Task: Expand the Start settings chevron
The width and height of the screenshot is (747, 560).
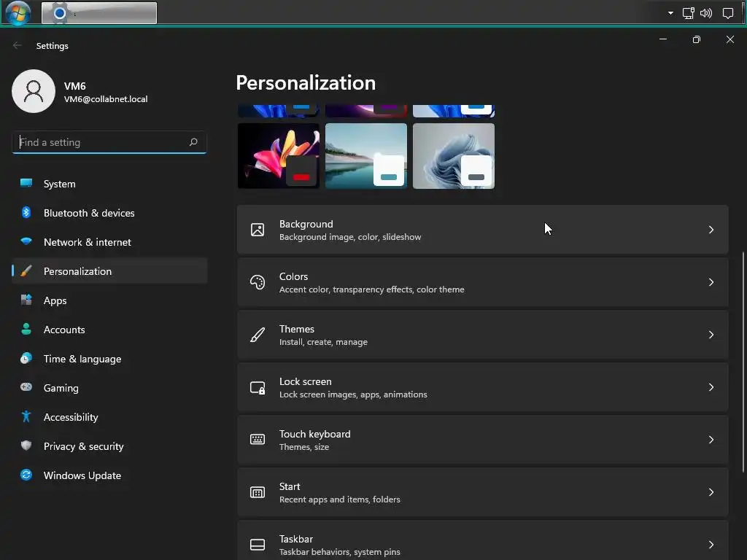Action: click(x=711, y=492)
